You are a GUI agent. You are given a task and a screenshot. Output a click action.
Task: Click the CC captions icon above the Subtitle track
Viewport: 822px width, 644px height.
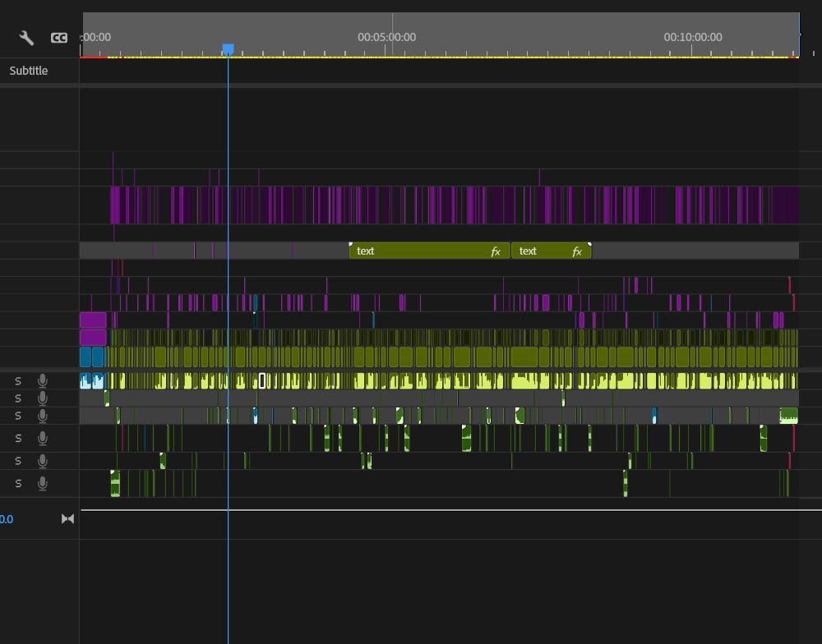(x=58, y=38)
